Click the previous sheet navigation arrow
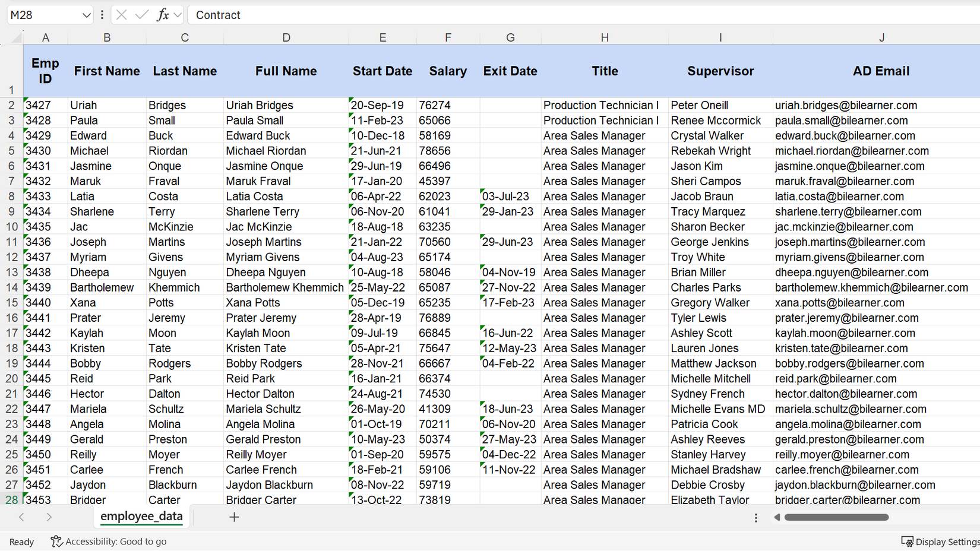The image size is (980, 551). pyautogui.click(x=21, y=517)
